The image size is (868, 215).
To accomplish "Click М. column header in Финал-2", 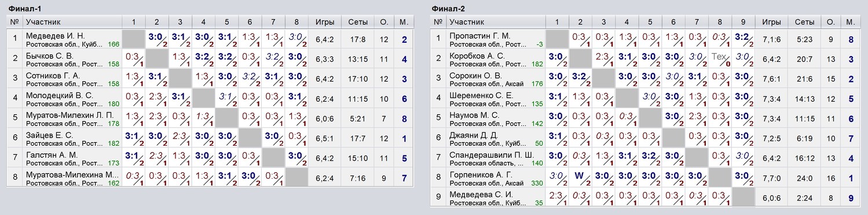I will [849, 22].
